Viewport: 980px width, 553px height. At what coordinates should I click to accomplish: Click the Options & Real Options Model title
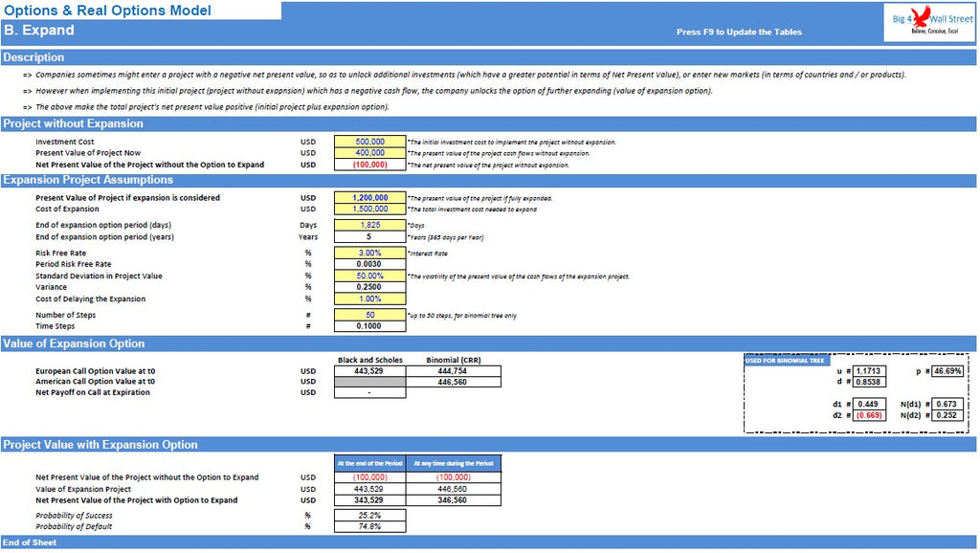(107, 11)
